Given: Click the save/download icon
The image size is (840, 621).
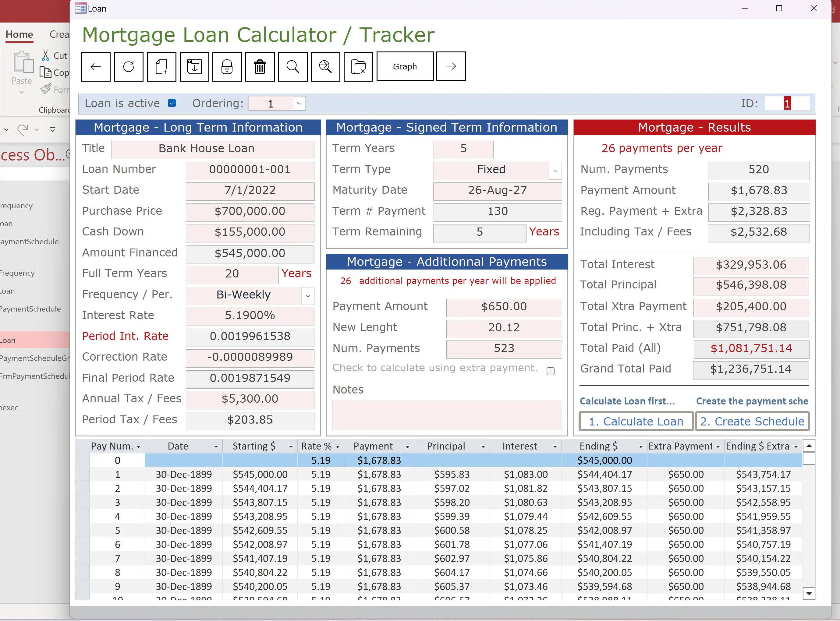Looking at the screenshot, I should pos(194,66).
